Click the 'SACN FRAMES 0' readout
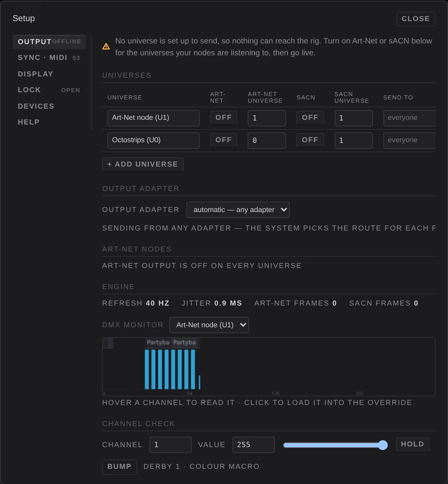Viewport: 448px width, 484px height. tap(384, 303)
